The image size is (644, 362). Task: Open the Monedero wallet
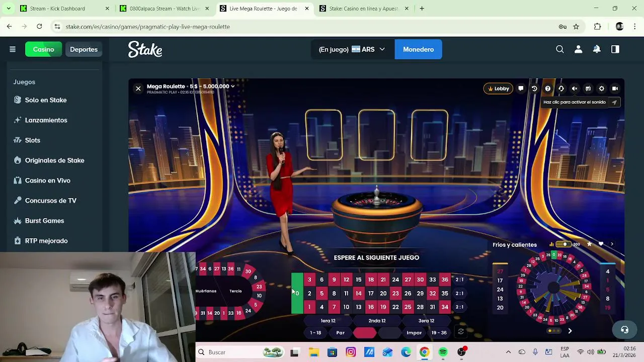pos(418,49)
